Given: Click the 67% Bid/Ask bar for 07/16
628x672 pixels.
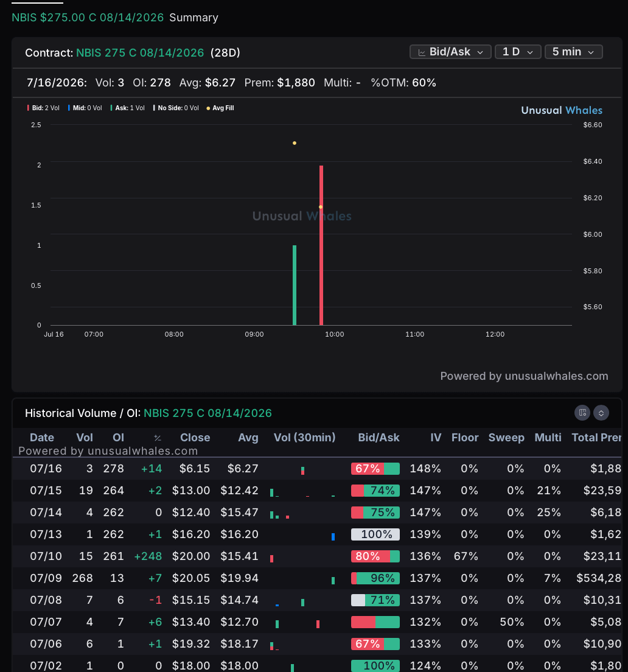Looking at the screenshot, I should pyautogui.click(x=375, y=469).
